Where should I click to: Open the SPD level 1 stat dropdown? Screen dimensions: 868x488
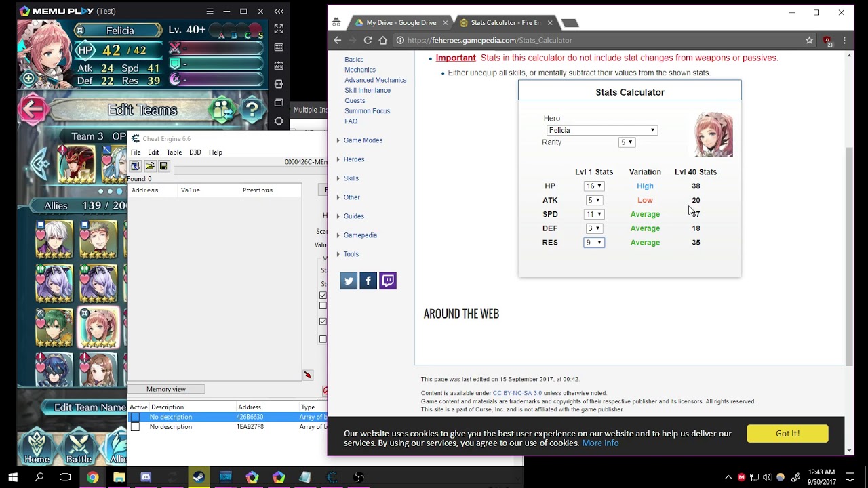point(594,214)
